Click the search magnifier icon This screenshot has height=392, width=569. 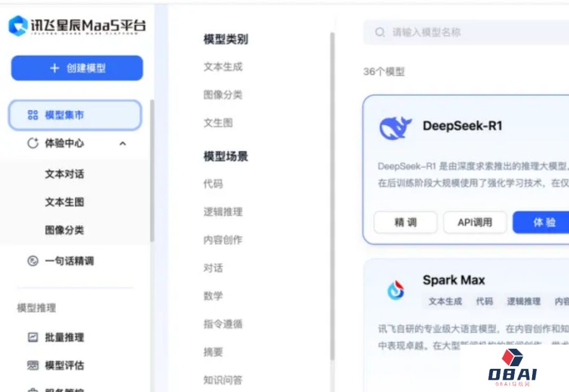coord(380,32)
